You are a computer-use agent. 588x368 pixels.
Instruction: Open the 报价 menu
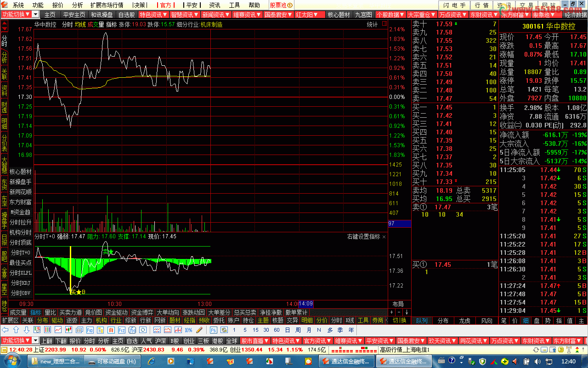58,5
